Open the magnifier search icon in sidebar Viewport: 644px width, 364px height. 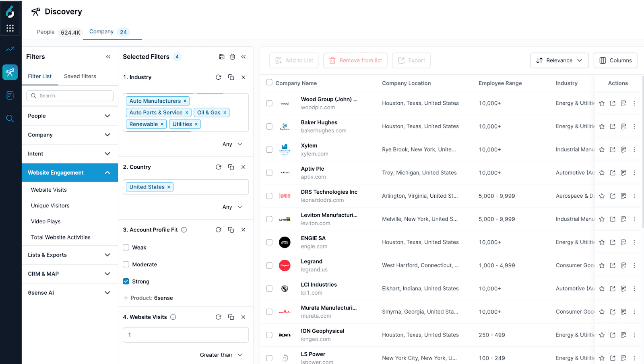tap(10, 118)
